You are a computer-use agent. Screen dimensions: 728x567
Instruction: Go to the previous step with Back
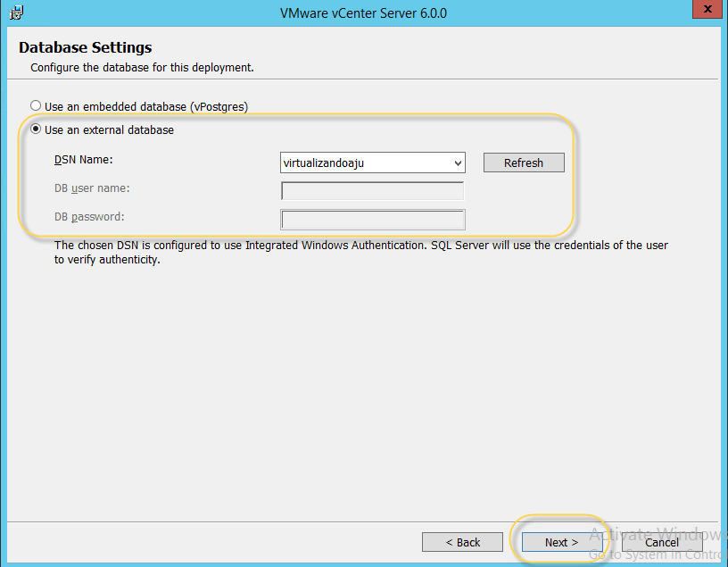pos(463,542)
